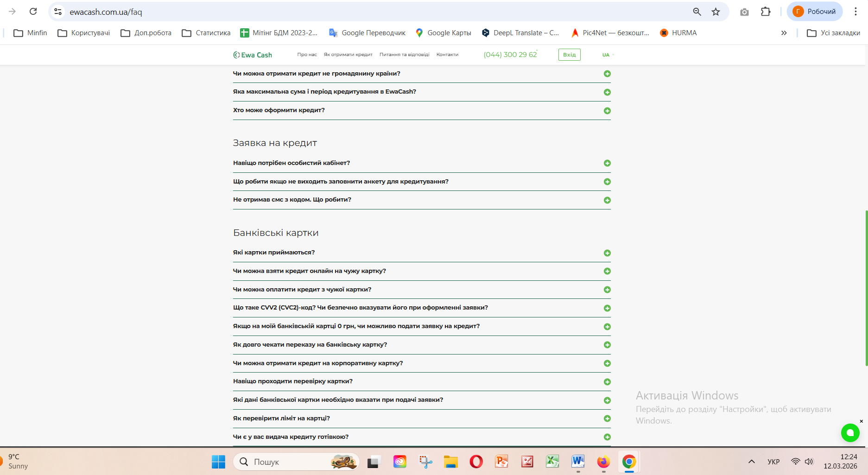Open Task View on the taskbar
The height and width of the screenshot is (475, 868).
tap(374, 462)
